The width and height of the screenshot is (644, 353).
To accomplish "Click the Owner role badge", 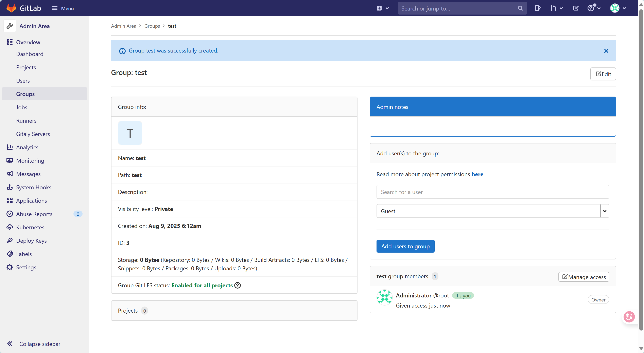I will (x=598, y=300).
